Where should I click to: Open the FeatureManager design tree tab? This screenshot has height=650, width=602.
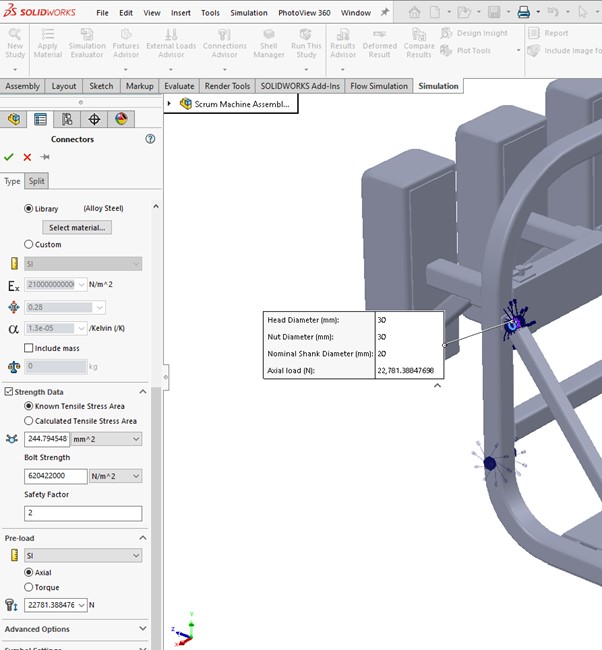[14, 119]
